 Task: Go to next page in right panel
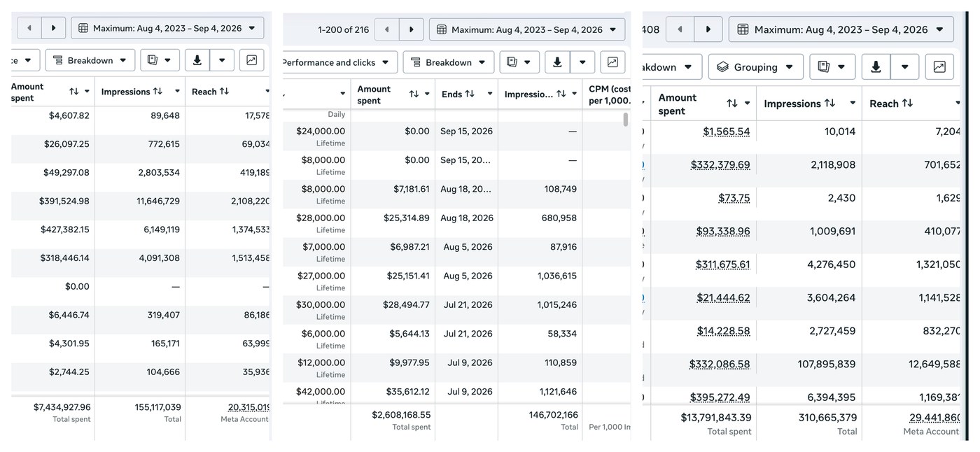point(708,29)
